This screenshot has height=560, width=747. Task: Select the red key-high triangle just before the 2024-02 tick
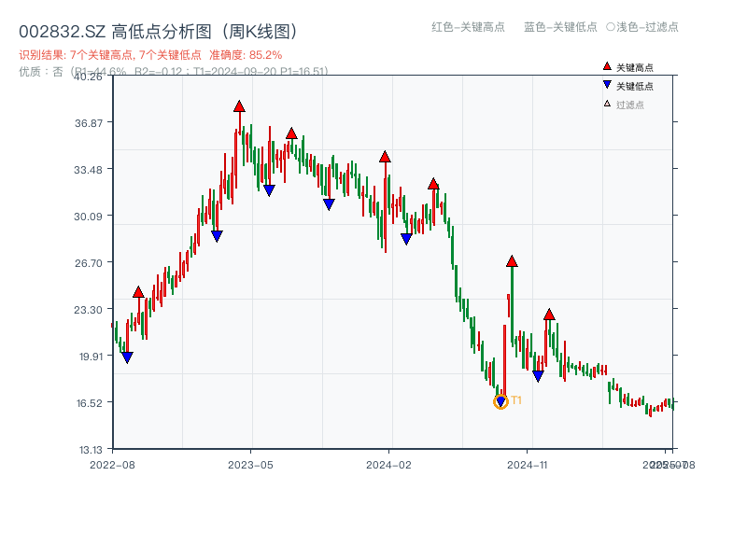[385, 157]
